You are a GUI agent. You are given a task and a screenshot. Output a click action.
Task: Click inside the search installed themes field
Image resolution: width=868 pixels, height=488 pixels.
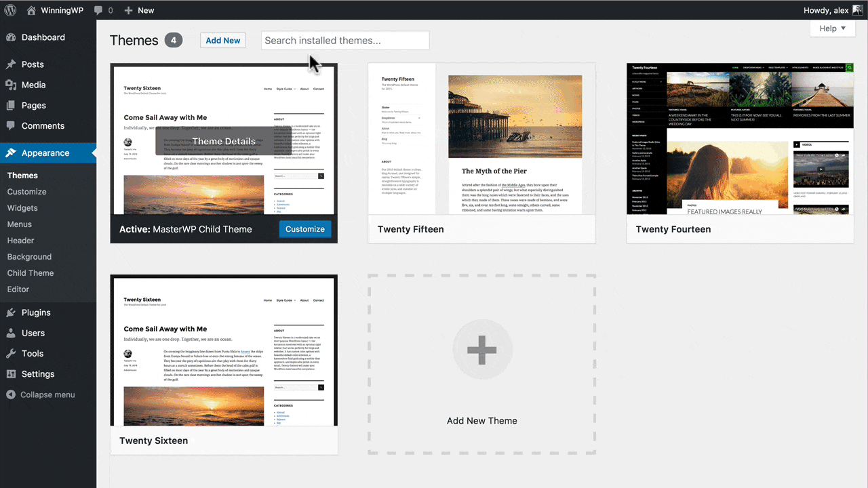pos(344,40)
